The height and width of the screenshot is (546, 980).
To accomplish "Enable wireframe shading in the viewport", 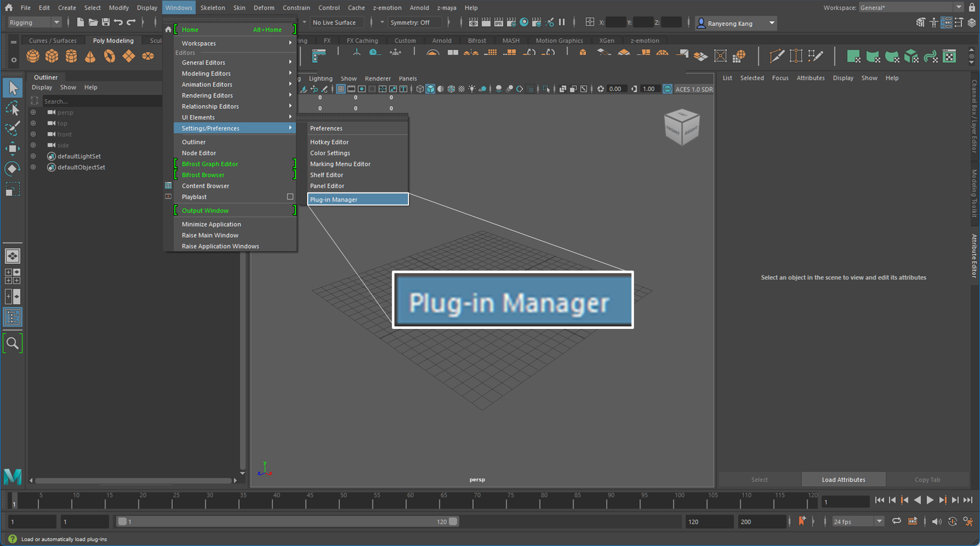I will tap(420, 89).
